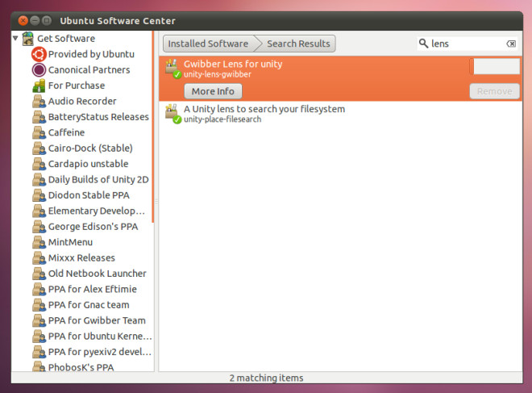
Task: Click the PPA for Gwibber Team icon
Action: (x=39, y=320)
